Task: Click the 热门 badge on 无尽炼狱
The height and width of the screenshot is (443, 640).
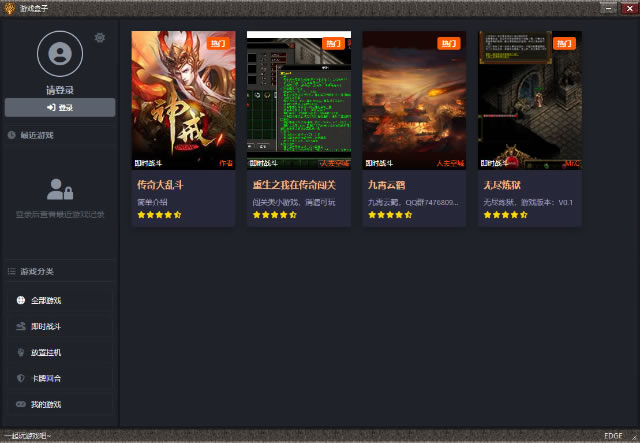Action: 564,44
